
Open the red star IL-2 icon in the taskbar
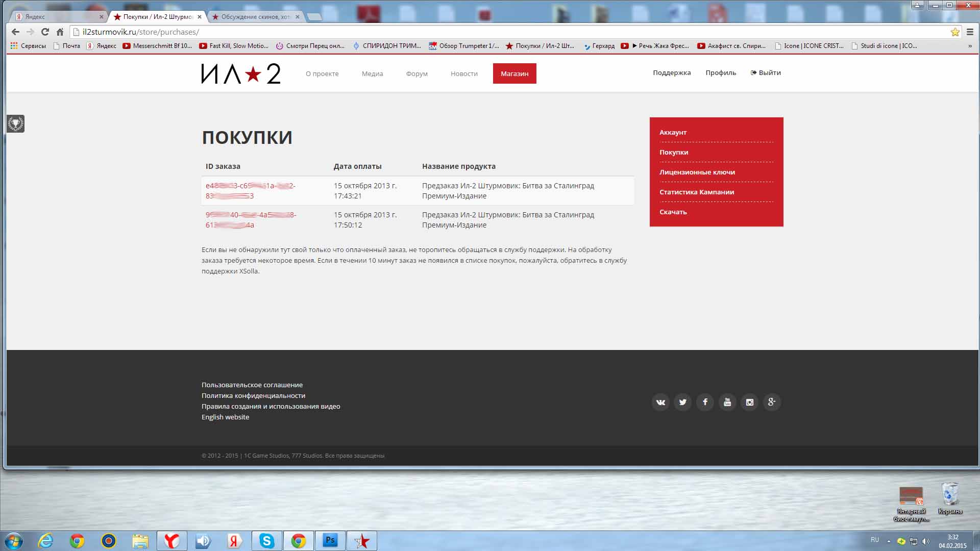(x=361, y=541)
